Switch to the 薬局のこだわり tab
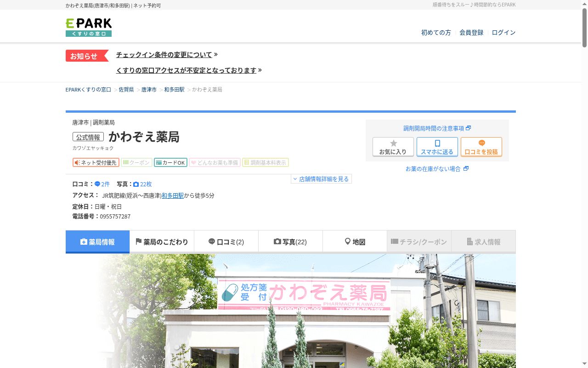The image size is (588, 368). tap(162, 242)
